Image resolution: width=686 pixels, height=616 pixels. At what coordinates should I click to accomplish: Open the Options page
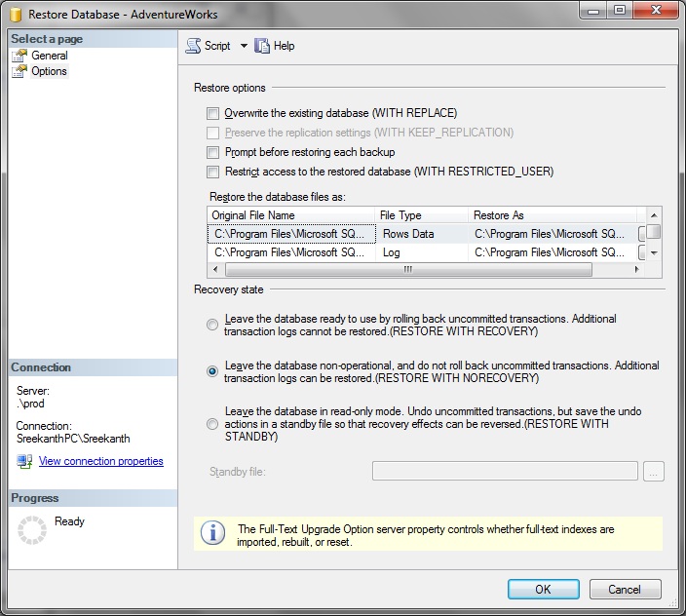click(x=49, y=71)
